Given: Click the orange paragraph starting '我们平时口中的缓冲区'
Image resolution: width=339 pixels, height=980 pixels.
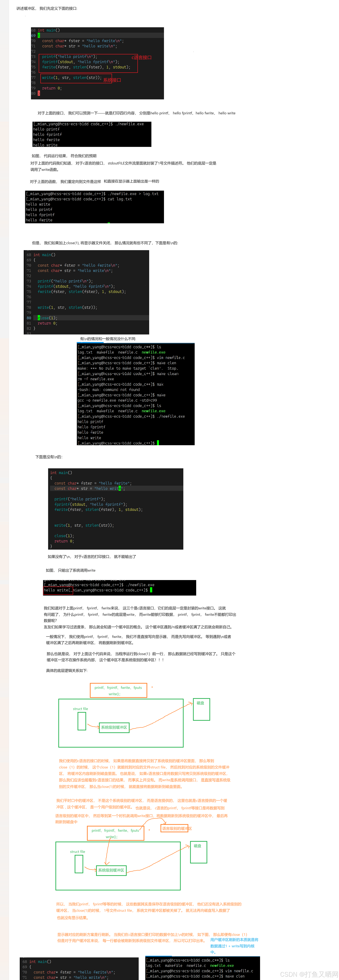Looking at the screenshot, I should [x=142, y=804].
